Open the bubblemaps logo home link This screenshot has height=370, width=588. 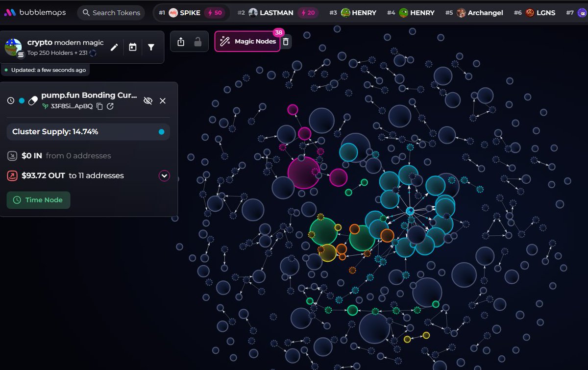(35, 13)
